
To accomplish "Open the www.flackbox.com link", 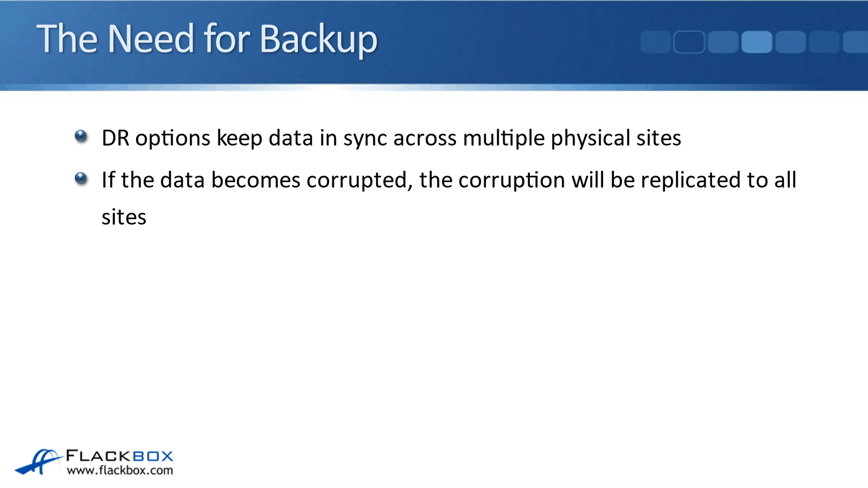I will coord(120,471).
